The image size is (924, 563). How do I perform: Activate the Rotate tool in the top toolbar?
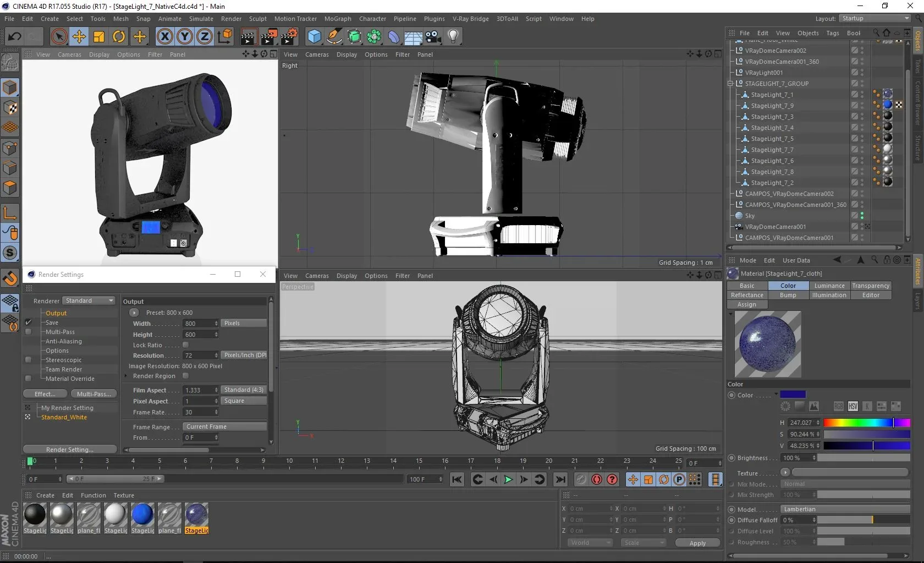coord(119,37)
